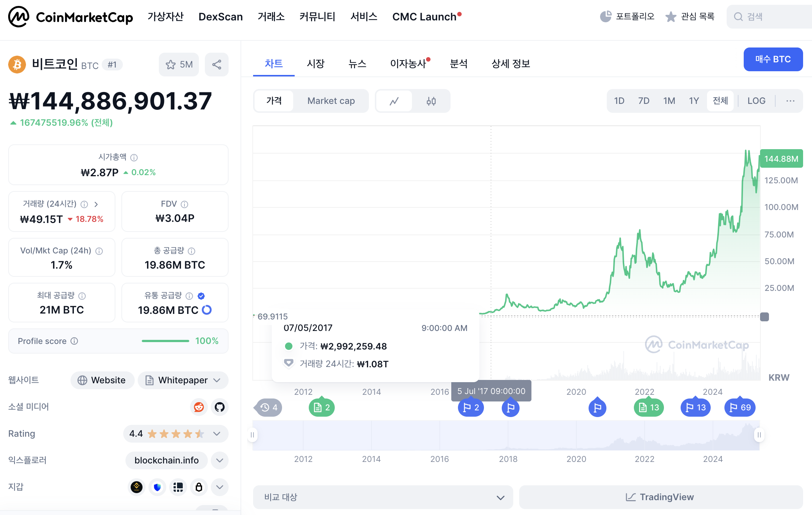Open Reddit social media icon
This screenshot has height=515, width=812.
(x=199, y=407)
